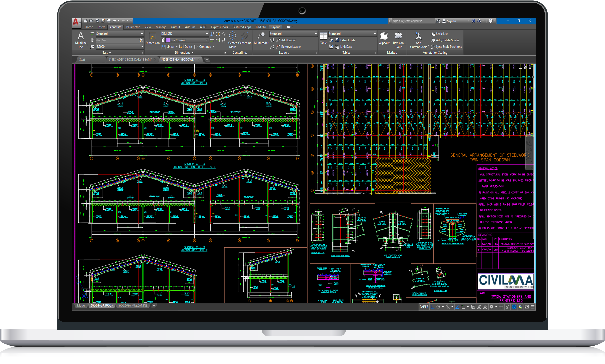
Task: Click the Check Spelling ABC icon
Action: pyautogui.click(x=92, y=34)
